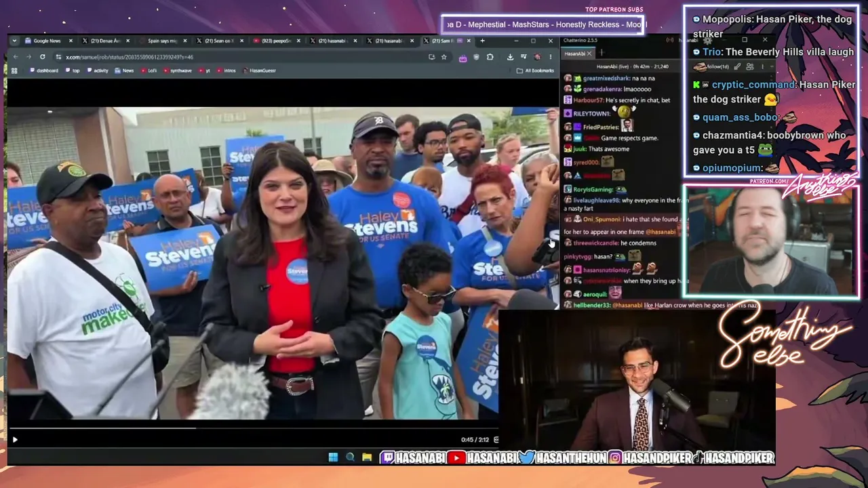Click the Twitch HASANABI social badge
The height and width of the screenshot is (488, 868).
(414, 458)
